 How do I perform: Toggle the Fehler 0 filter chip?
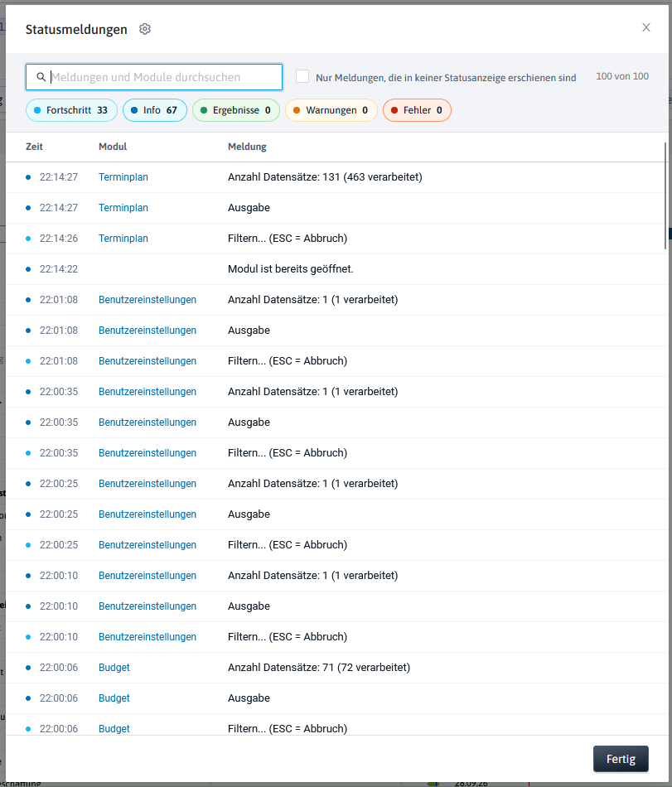pyautogui.click(x=417, y=110)
